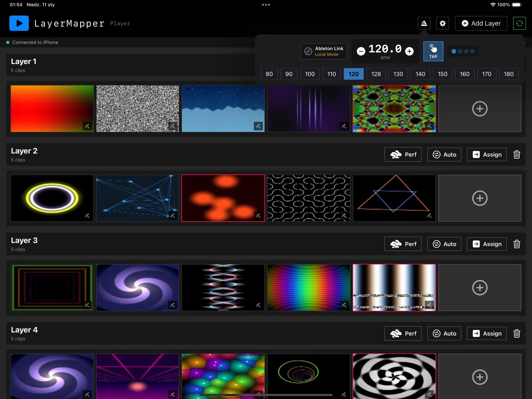Trigger the DNA helix clip in Layer 3
532x399 pixels.
click(223, 288)
